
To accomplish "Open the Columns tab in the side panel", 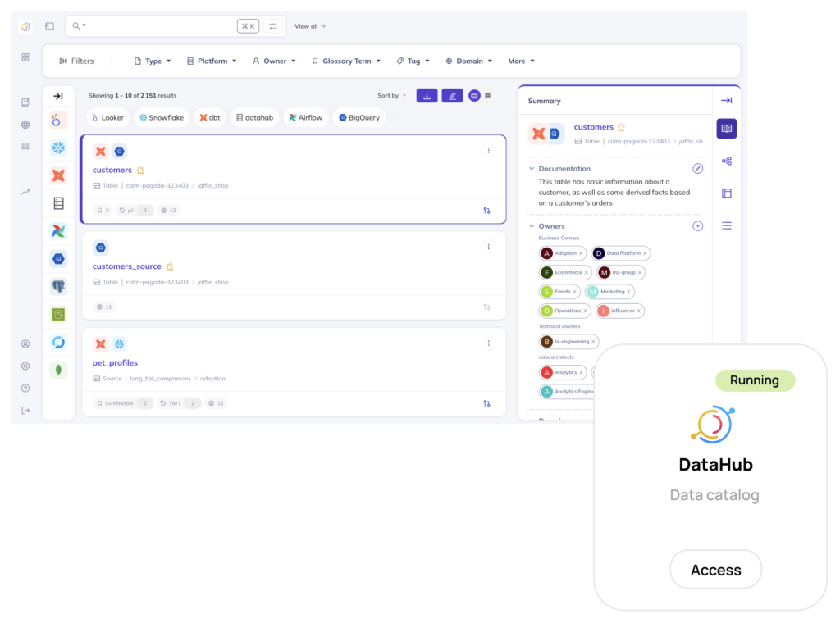I will click(x=727, y=193).
